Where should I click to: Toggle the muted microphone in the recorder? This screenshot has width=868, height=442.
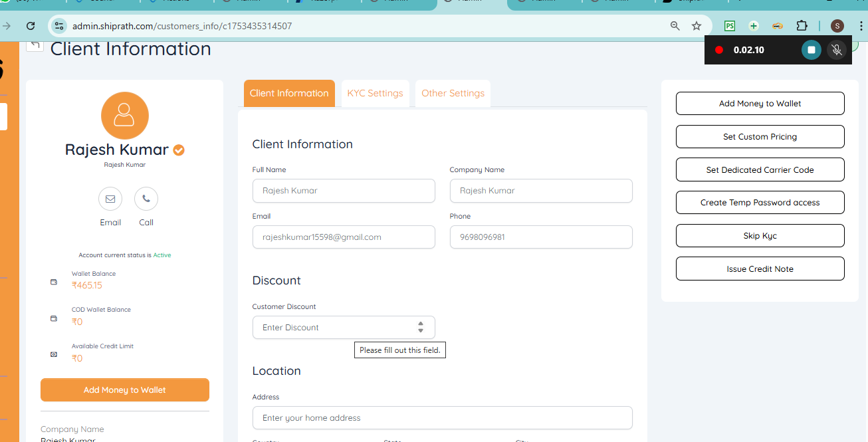(837, 50)
